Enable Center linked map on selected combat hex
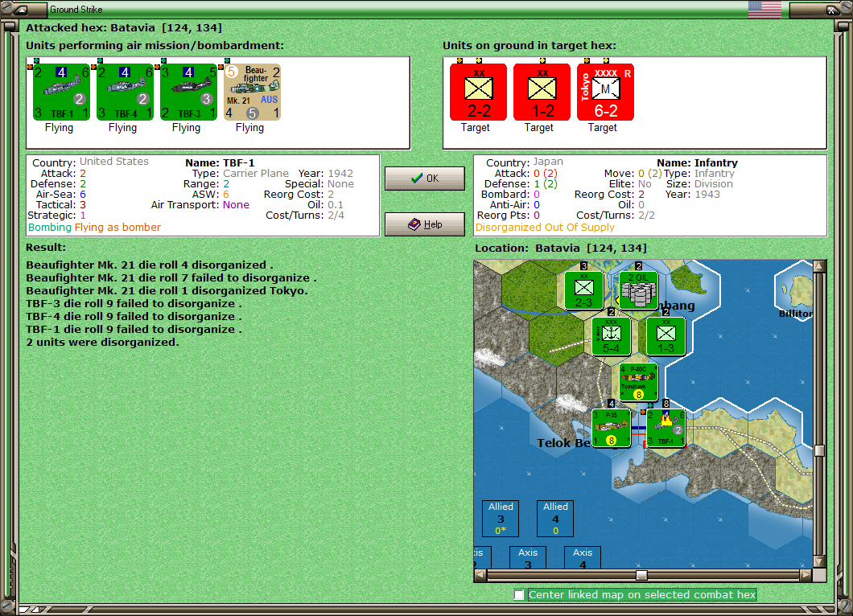Viewport: 853px width, 616px height. click(x=519, y=595)
